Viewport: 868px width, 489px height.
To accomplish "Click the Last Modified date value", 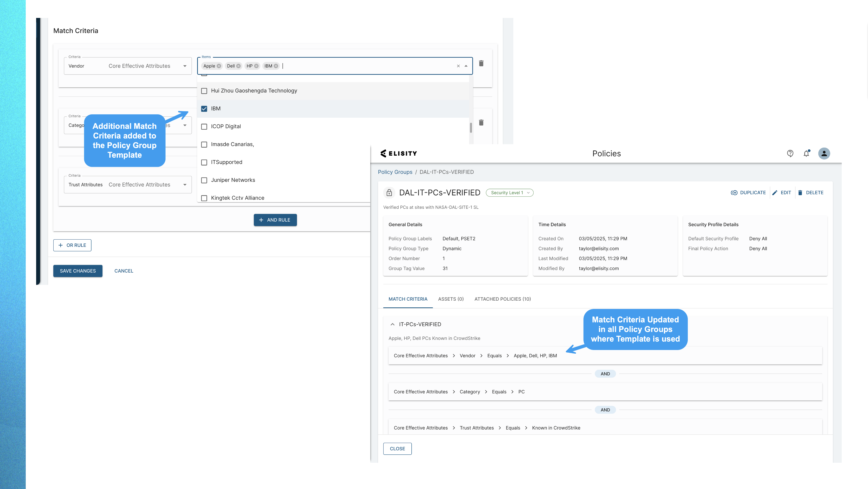I will (603, 259).
